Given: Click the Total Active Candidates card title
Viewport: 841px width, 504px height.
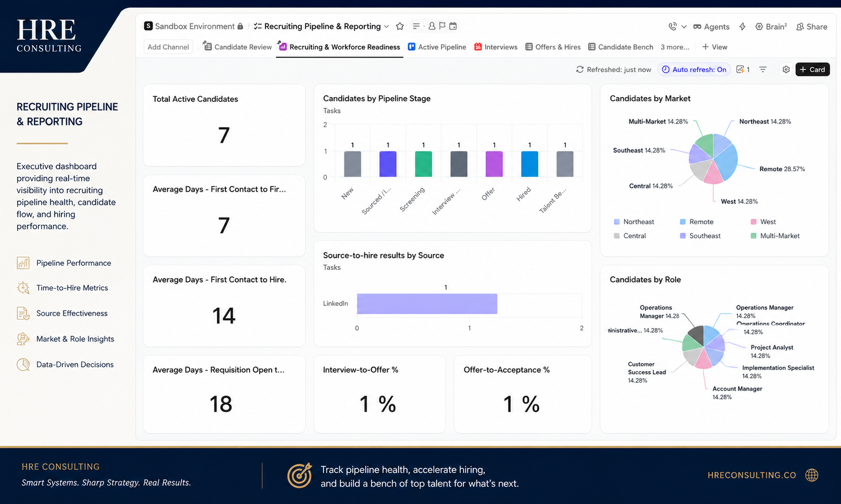Looking at the screenshot, I should click(x=195, y=99).
